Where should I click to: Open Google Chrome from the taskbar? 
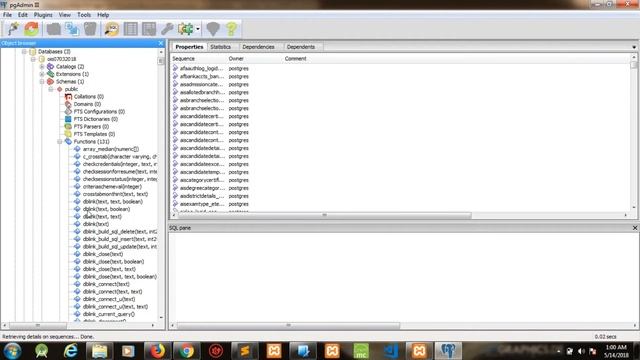187,351
